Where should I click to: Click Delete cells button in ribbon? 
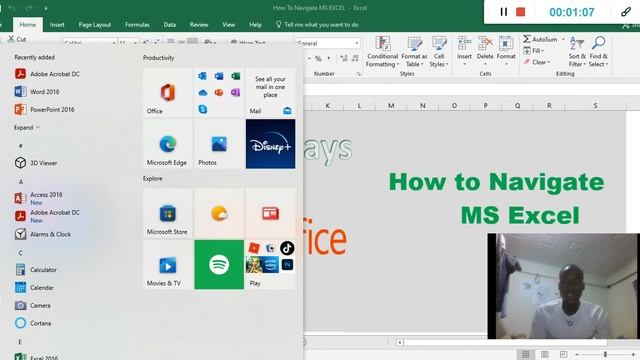point(485,52)
